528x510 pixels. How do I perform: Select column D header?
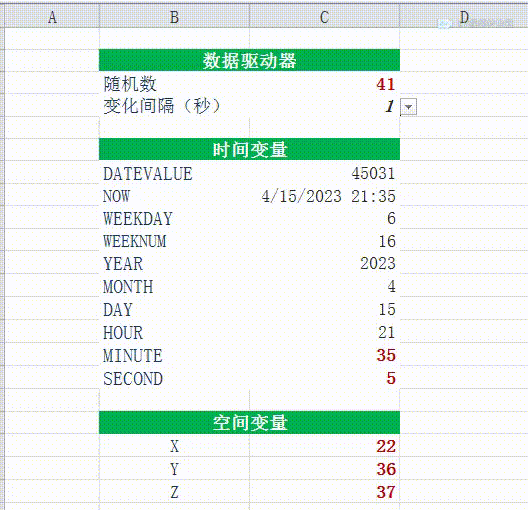[x=464, y=16]
